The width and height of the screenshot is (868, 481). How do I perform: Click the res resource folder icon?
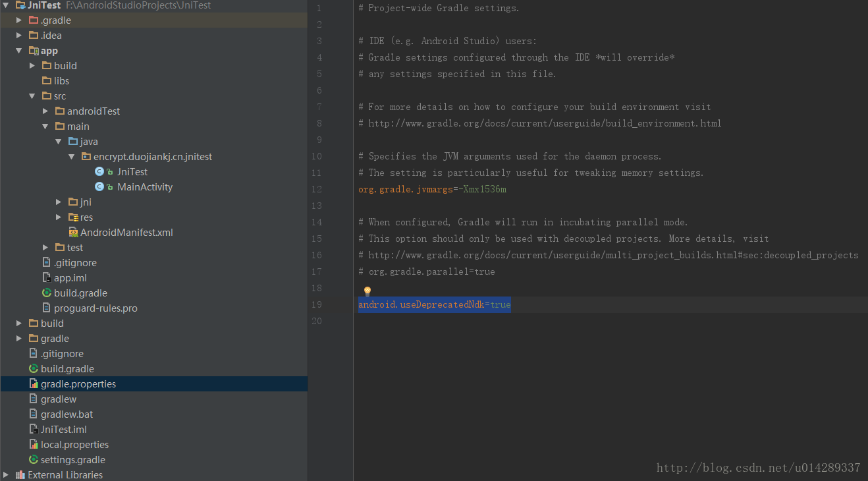point(73,217)
